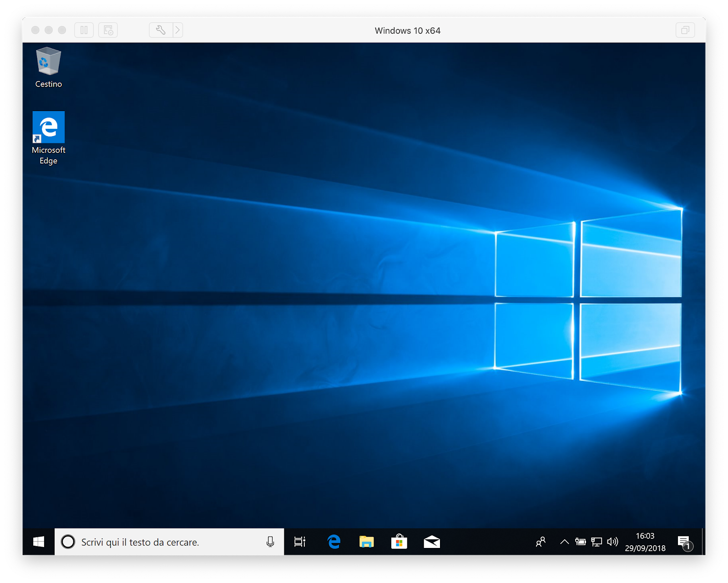Show hidden system tray icons

565,542
